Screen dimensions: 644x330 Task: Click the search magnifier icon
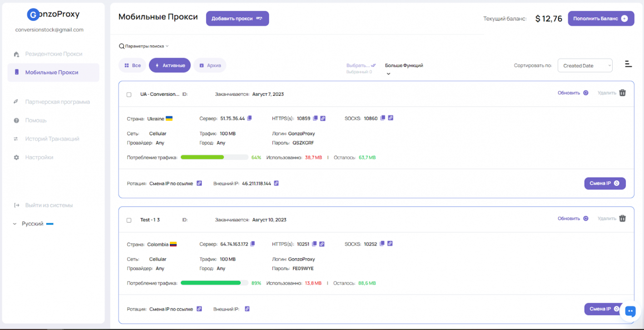[x=122, y=46]
